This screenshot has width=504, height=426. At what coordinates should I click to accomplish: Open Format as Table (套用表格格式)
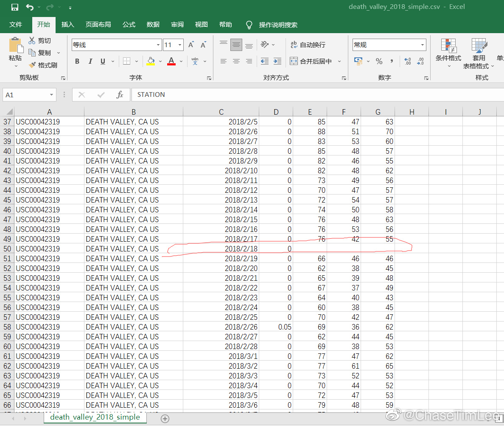(479, 54)
